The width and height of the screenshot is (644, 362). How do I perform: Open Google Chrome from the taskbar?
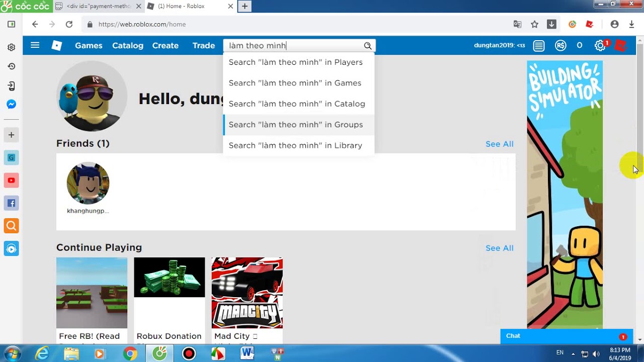[130, 354]
